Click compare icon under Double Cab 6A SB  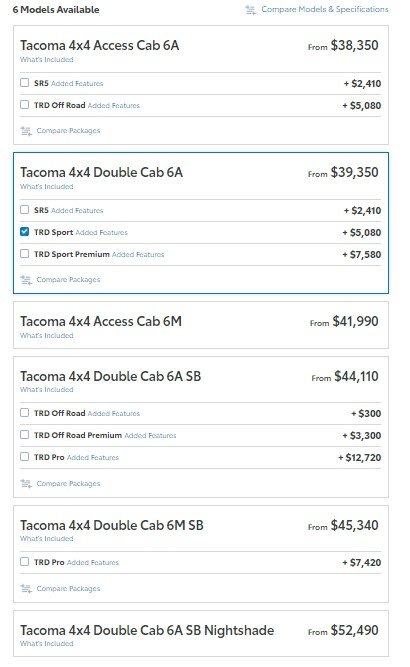pos(26,484)
